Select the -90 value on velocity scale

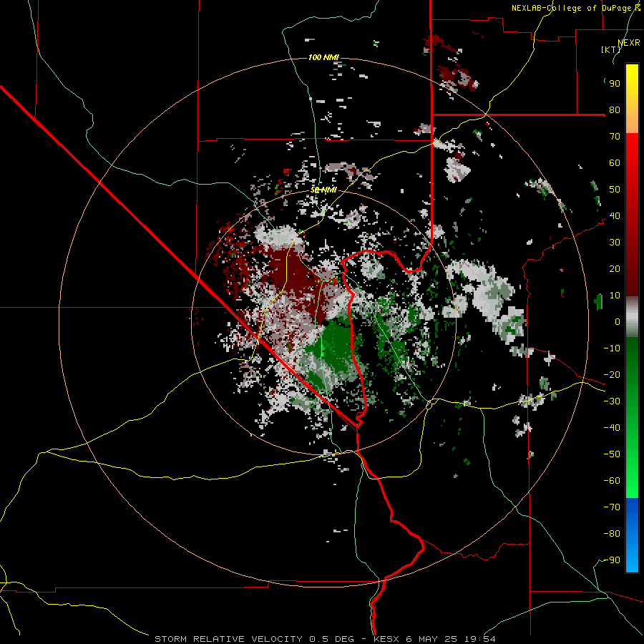point(612,560)
